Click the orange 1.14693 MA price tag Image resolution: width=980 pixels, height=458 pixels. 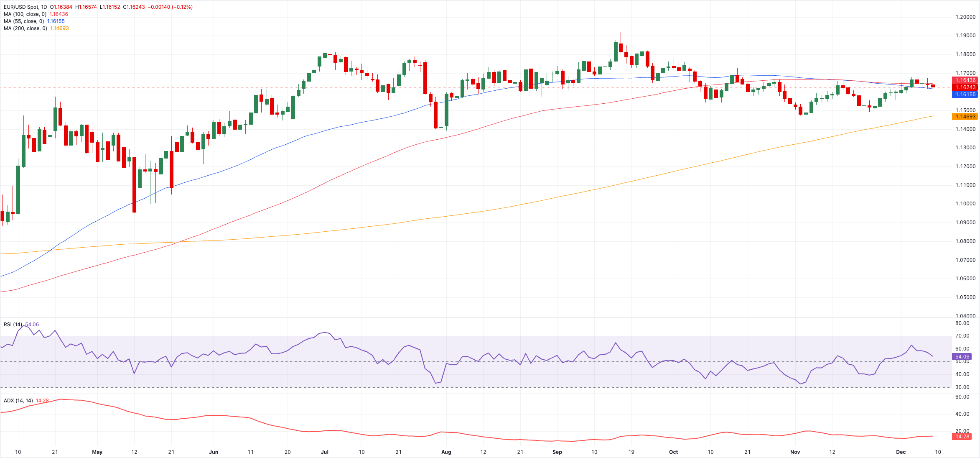tap(965, 117)
